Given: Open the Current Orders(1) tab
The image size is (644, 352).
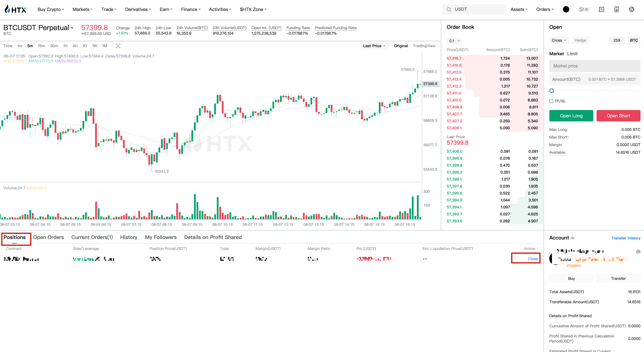Looking at the screenshot, I should (92, 237).
